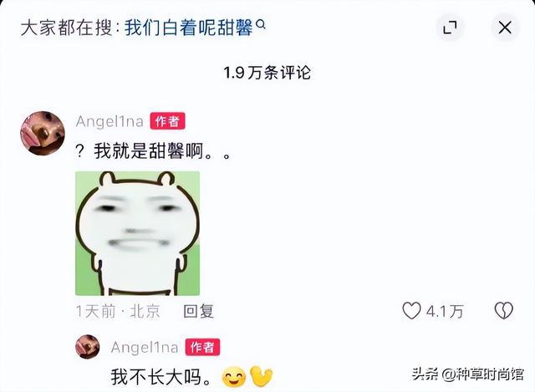This screenshot has width=535, height=392.
Task: Like the comment with heart icon
Action: click(x=411, y=311)
